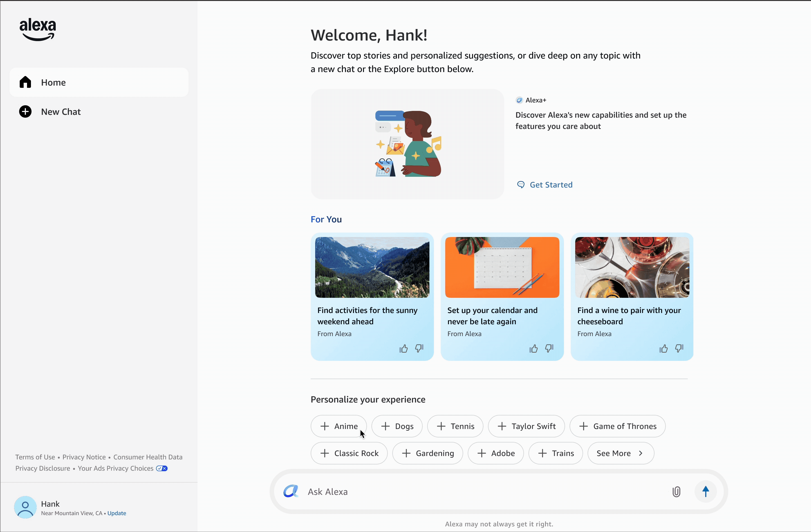Thumbs up the sunny weekend activities card

(404, 348)
